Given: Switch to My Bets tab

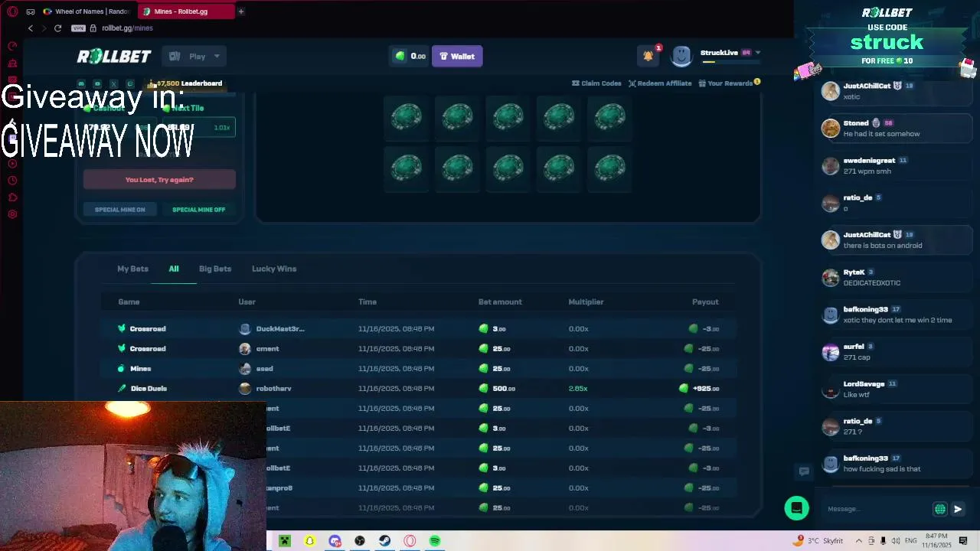Looking at the screenshot, I should [132, 269].
